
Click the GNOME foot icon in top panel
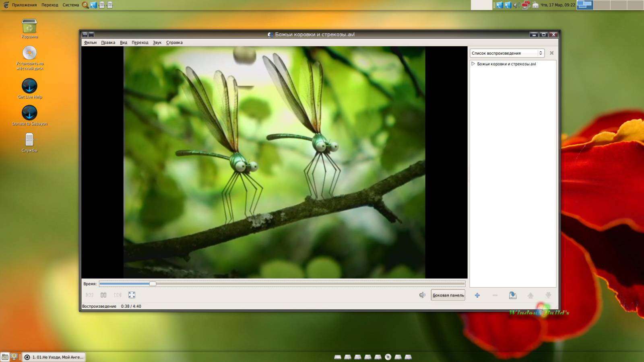[6, 5]
